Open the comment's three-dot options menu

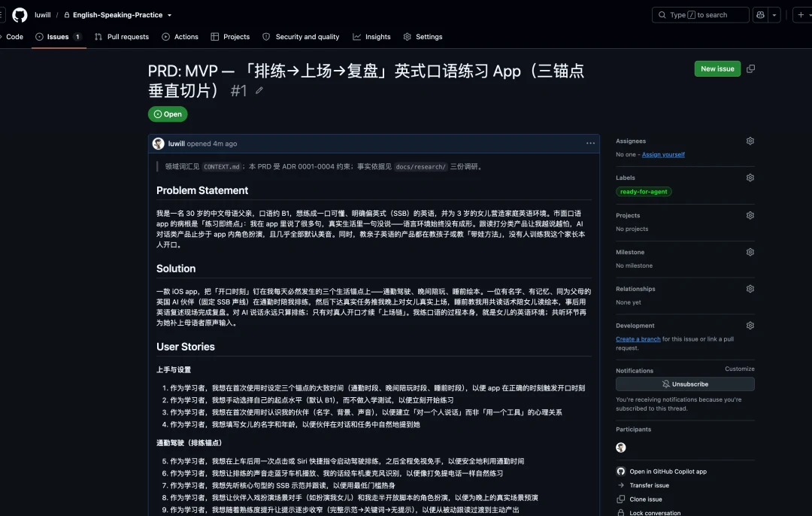pyautogui.click(x=590, y=144)
